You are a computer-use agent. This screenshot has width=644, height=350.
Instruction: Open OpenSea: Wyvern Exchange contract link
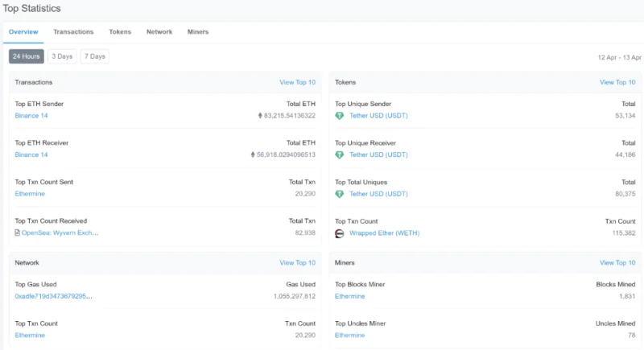click(60, 233)
